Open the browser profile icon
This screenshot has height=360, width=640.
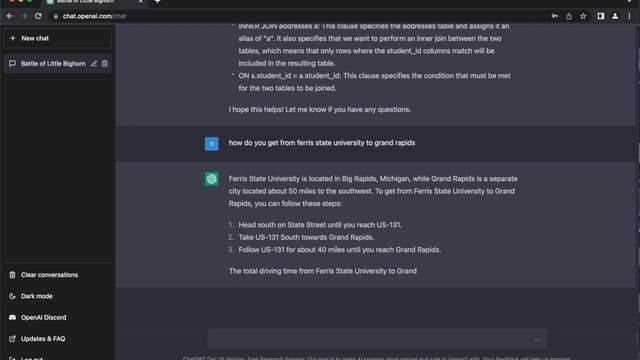(x=615, y=16)
